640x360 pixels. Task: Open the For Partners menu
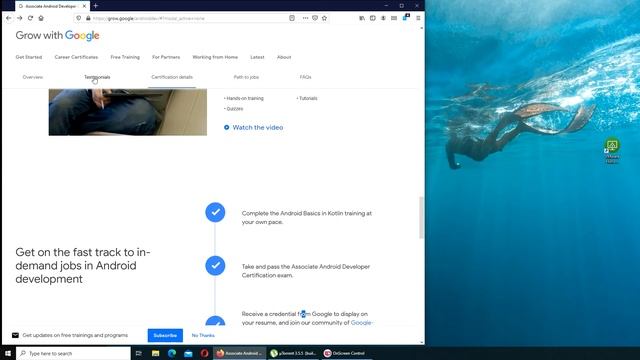pyautogui.click(x=166, y=57)
